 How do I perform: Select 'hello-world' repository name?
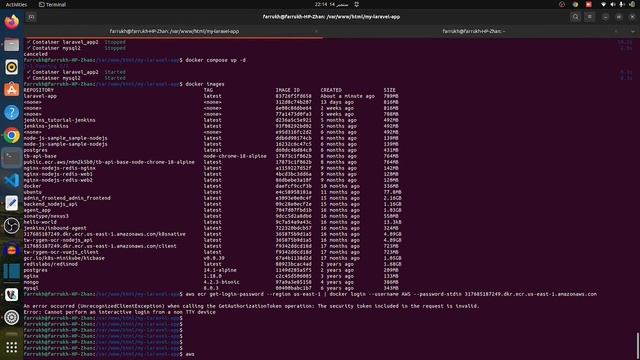[40, 222]
